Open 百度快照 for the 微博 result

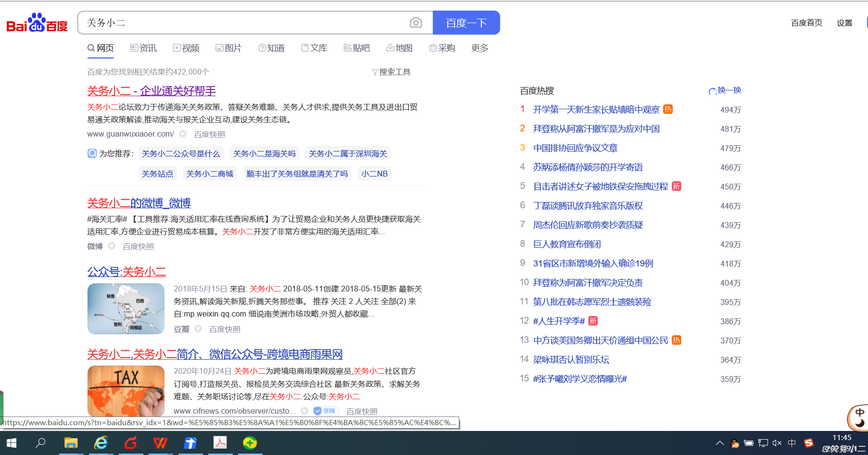click(138, 246)
